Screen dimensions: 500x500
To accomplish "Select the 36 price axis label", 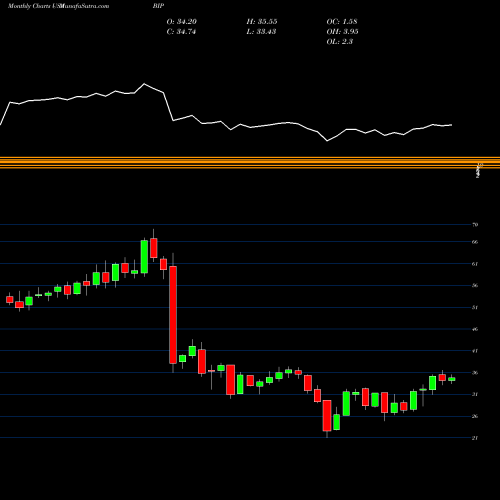I will tap(475, 373).
